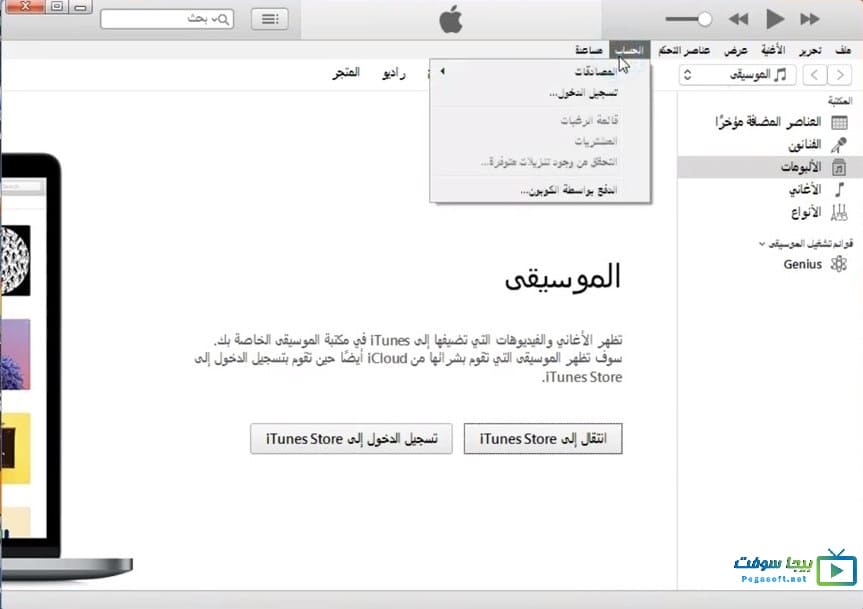863x609 pixels.
Task: Switch to the راديو tab
Action: (394, 73)
